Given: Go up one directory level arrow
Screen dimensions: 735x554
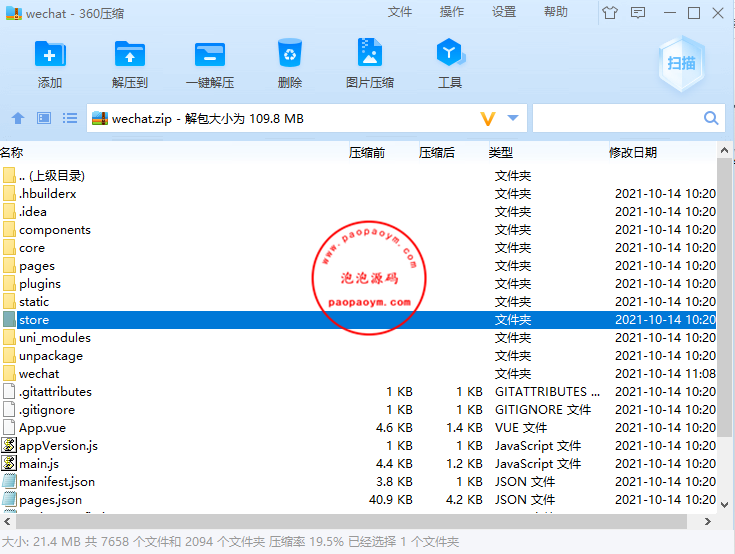Looking at the screenshot, I should [17, 118].
